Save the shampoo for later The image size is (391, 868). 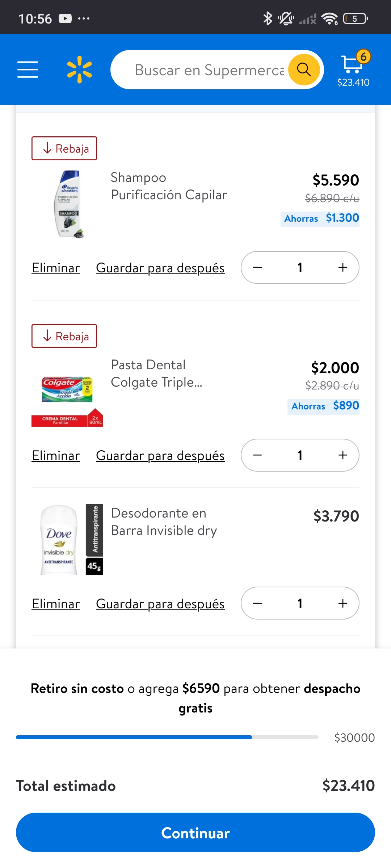(x=160, y=268)
